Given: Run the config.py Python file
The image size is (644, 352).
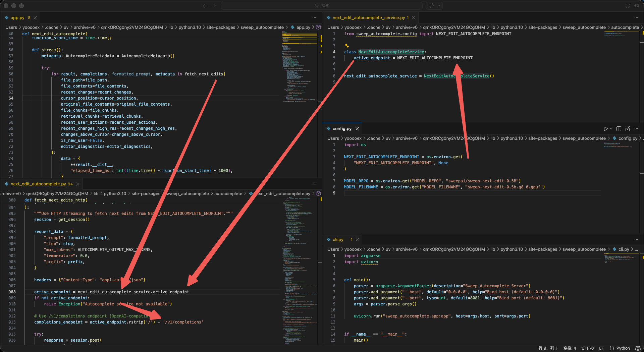Looking at the screenshot, I should (x=605, y=129).
